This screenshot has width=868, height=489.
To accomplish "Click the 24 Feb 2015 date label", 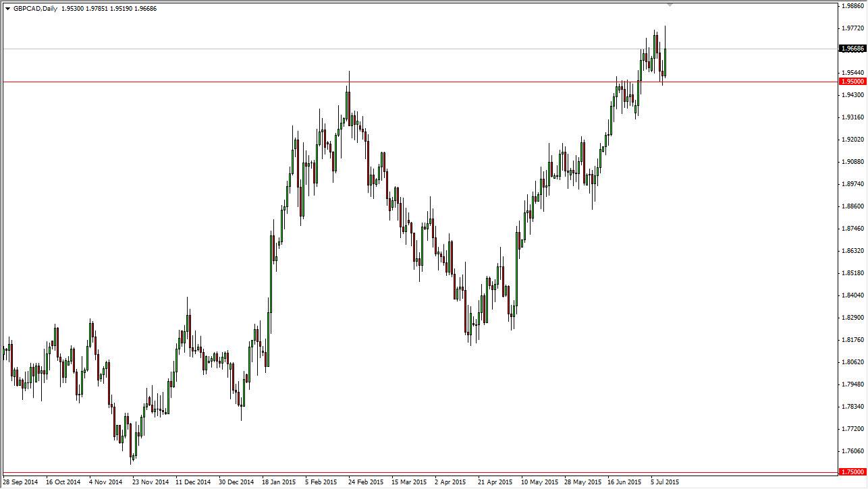I will [366, 483].
